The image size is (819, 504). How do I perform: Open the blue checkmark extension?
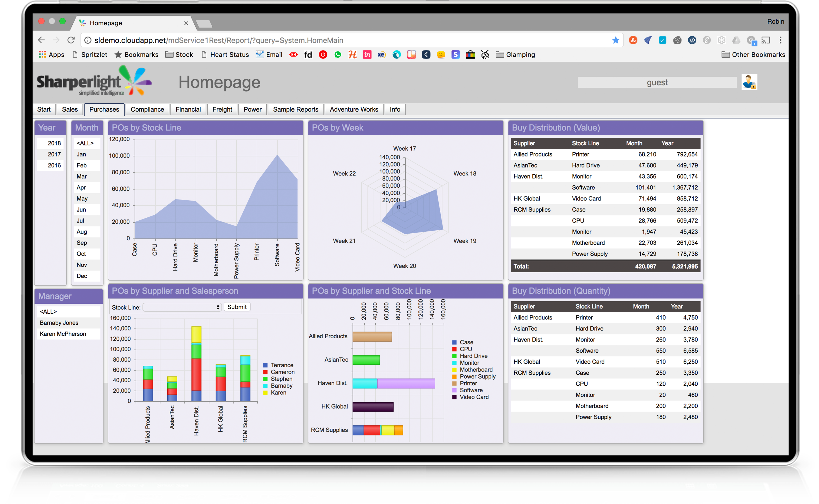(x=662, y=40)
